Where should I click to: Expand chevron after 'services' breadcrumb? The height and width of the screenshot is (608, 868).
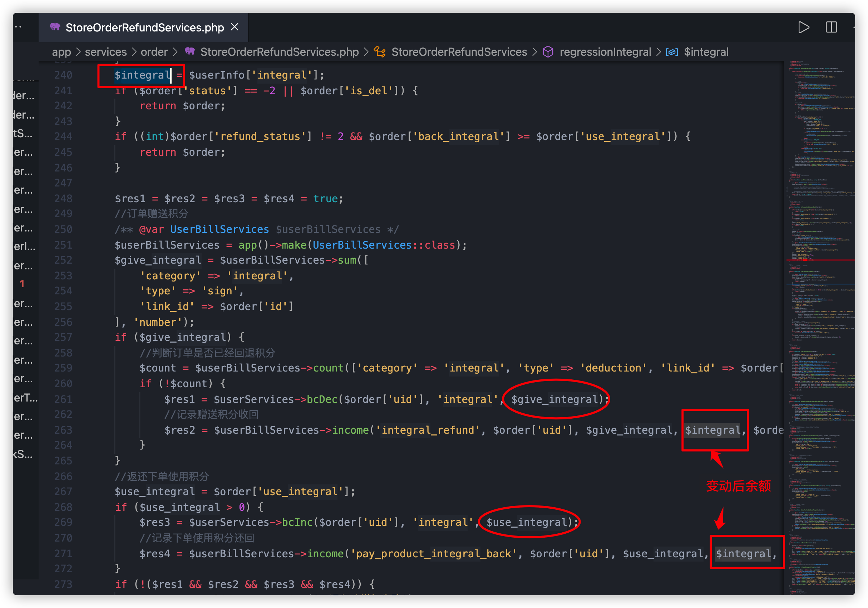[x=134, y=52]
